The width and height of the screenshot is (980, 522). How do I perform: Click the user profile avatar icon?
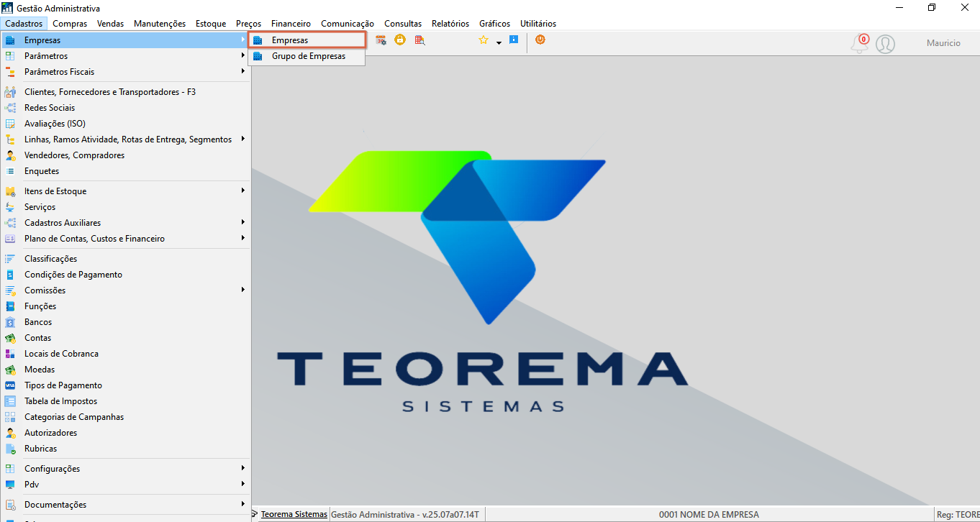pyautogui.click(x=885, y=44)
